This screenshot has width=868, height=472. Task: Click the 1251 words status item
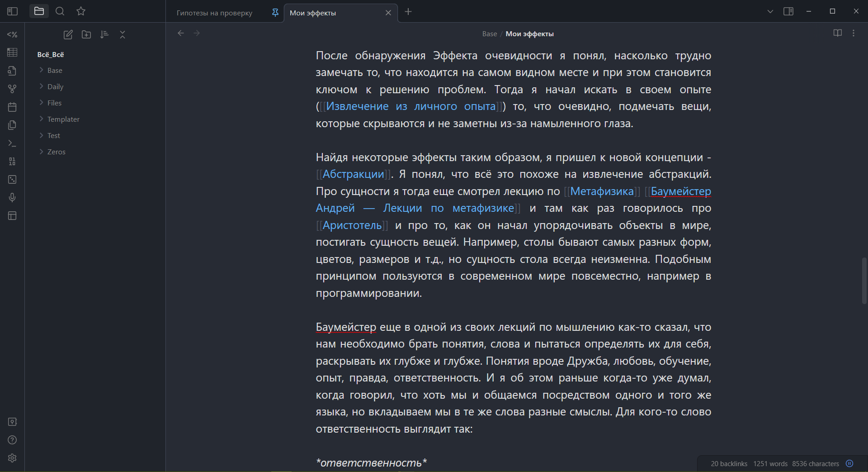tap(770, 464)
